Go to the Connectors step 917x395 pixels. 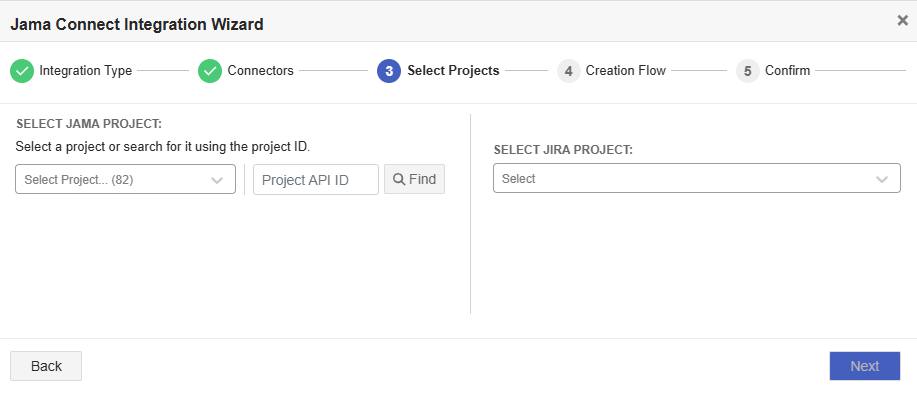point(261,71)
